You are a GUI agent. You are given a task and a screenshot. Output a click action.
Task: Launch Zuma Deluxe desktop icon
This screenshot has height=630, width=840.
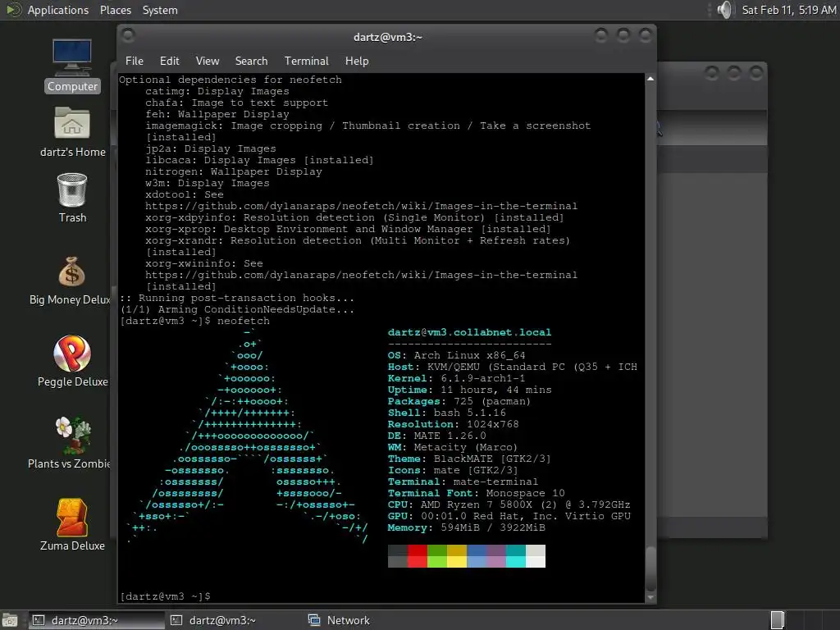pyautogui.click(x=72, y=525)
